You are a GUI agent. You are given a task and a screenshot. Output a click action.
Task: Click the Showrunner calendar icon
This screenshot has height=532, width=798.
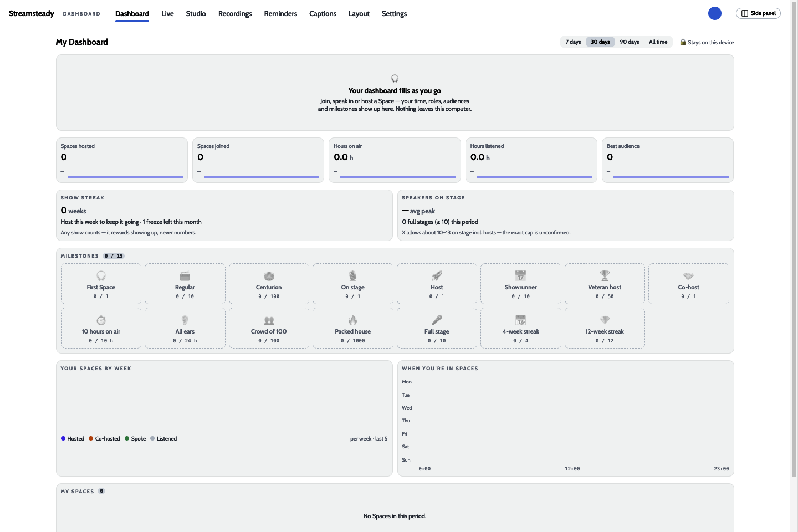pos(521,276)
